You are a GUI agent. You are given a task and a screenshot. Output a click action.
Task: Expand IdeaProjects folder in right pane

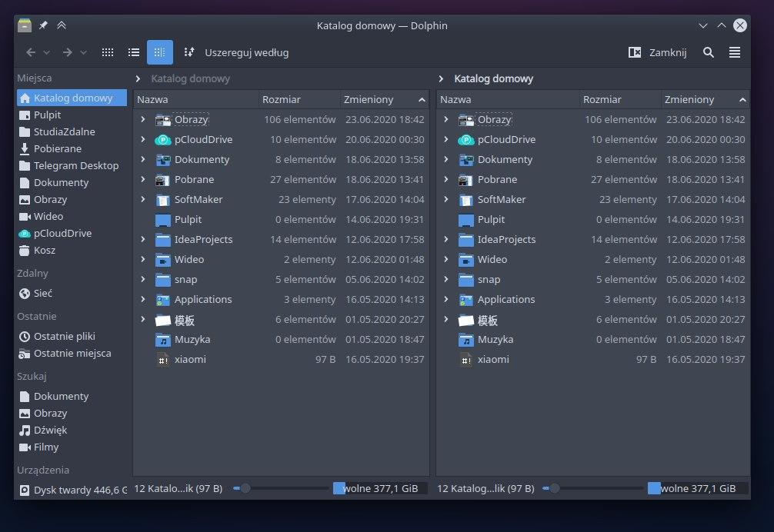[x=446, y=240]
